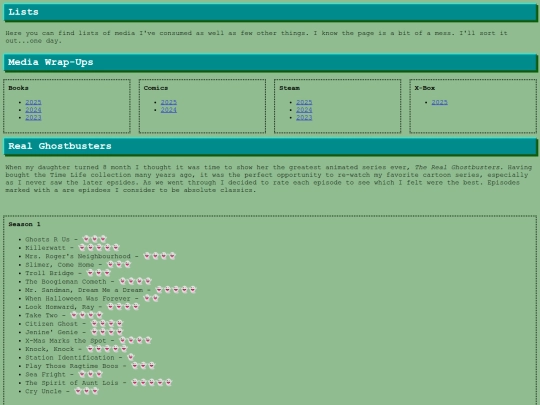Image resolution: width=540 pixels, height=405 pixels.
Task: Click first ghost icon for When Halloween Was Forever
Action: [x=147, y=298]
